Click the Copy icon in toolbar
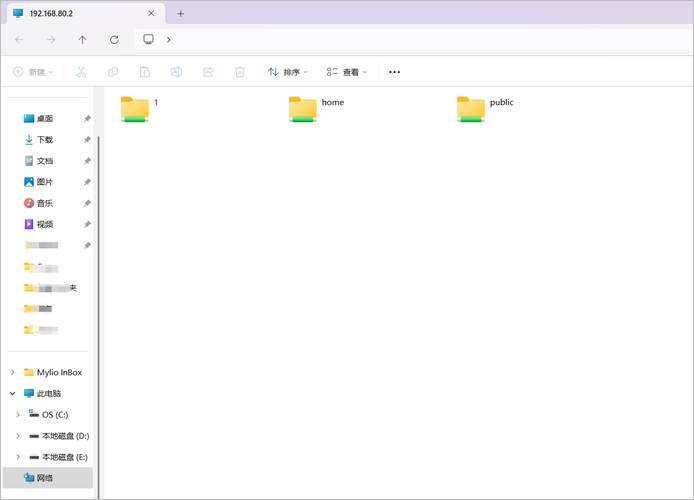Screen dimensions: 694x500 click(113, 72)
